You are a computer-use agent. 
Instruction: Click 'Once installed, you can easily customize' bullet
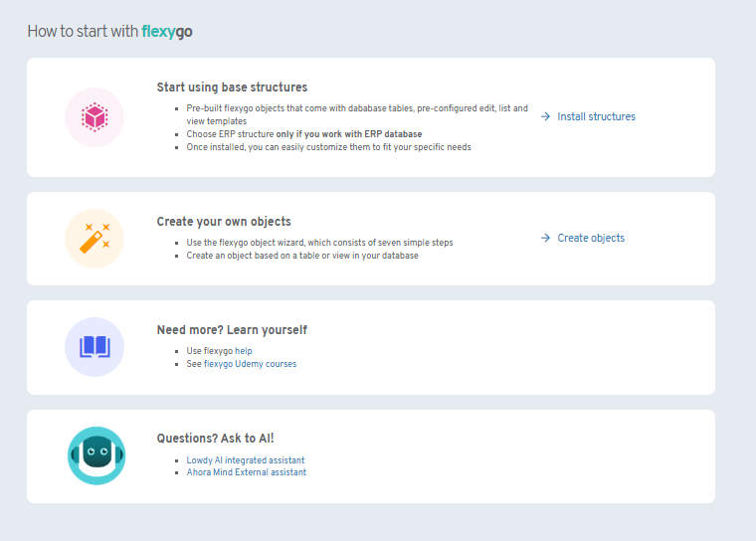[329, 147]
